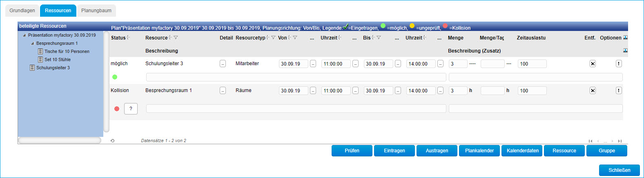Click the document icon beside Schulungsleiter 3 in the tree

(x=32, y=68)
